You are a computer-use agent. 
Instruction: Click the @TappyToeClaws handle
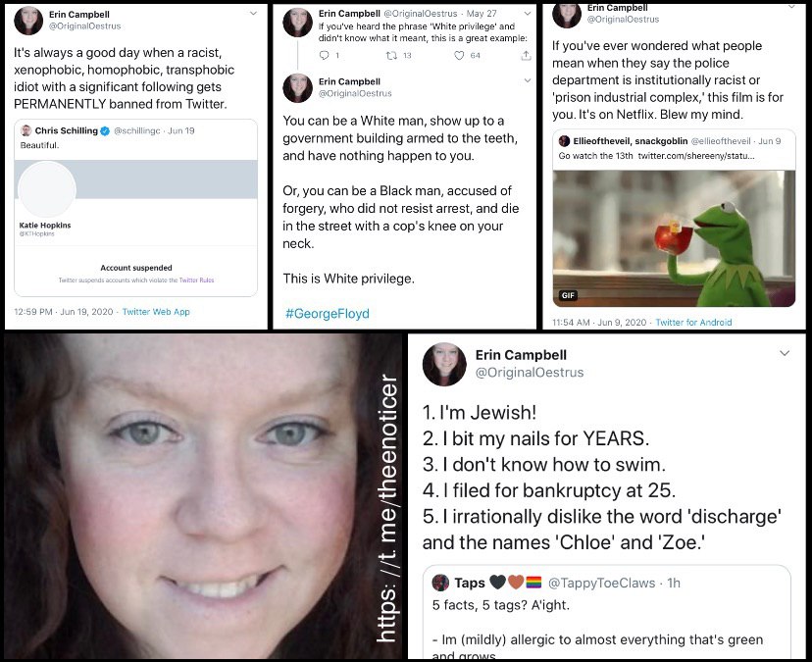tap(601, 583)
